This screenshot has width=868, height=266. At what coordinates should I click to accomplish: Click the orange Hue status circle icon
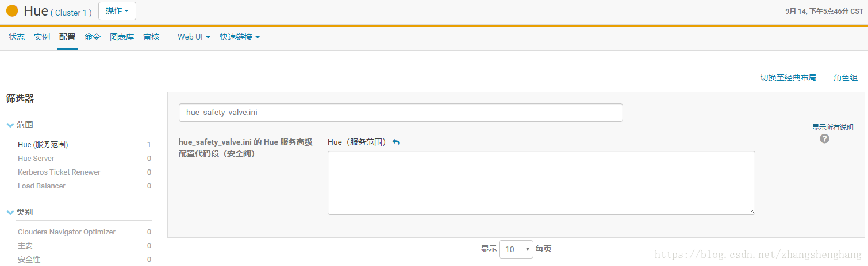tap(12, 11)
